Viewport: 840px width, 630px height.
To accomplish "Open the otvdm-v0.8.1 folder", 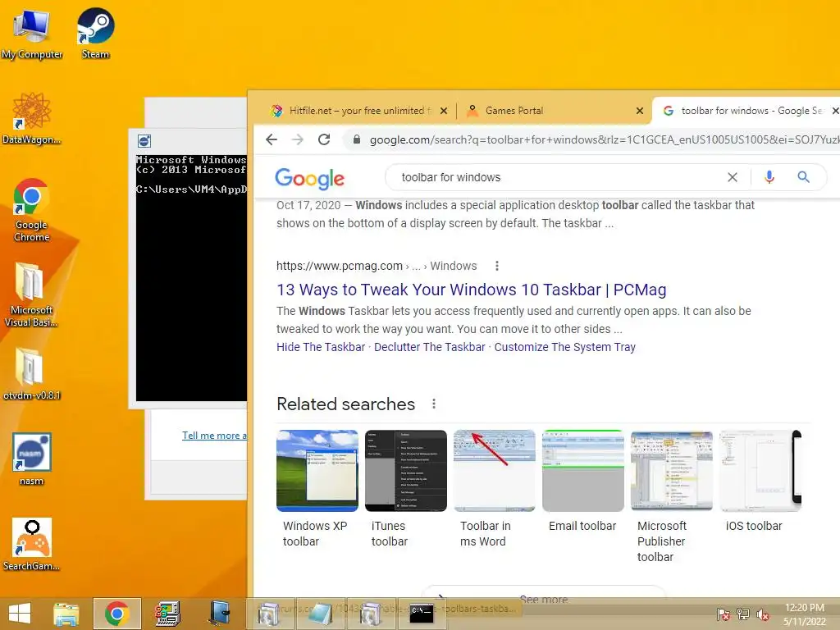I will (x=32, y=373).
